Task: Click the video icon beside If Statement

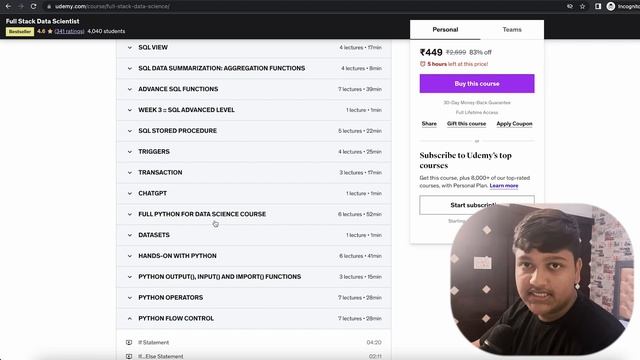Action: [129, 342]
